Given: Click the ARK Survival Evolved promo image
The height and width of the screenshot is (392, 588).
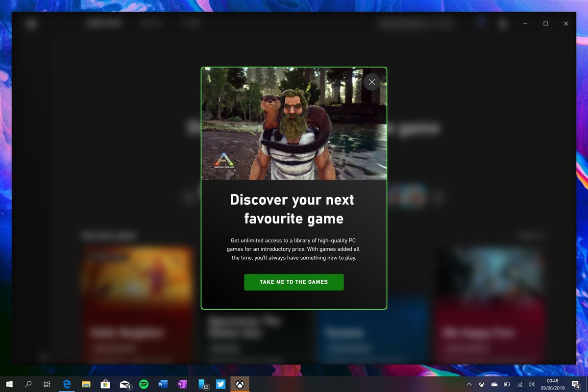Looking at the screenshot, I should click(294, 123).
